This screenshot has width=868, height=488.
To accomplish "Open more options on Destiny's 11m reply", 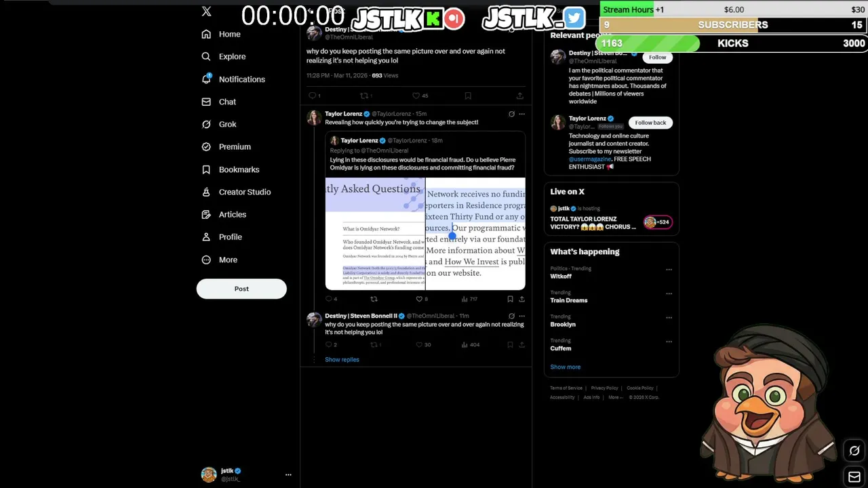I will (x=521, y=316).
